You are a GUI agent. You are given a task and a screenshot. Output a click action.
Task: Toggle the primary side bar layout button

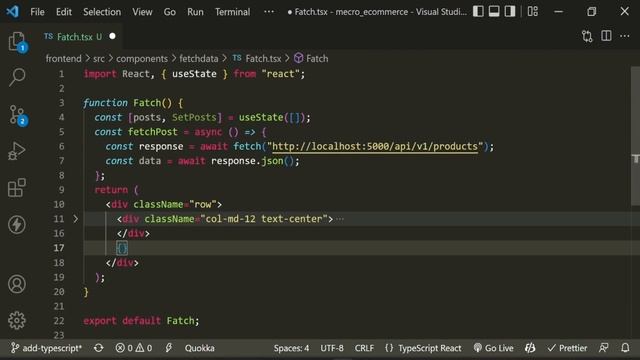coord(478,11)
